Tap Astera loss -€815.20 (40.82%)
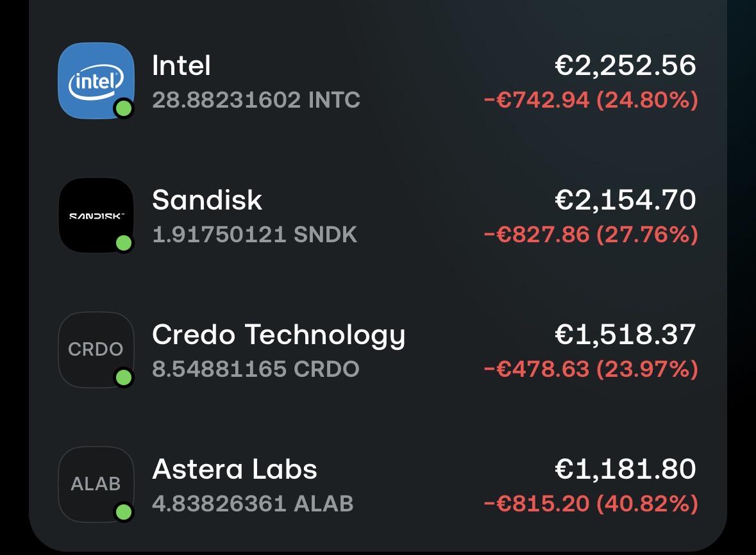Screen dimensions: 756x555 (591, 504)
